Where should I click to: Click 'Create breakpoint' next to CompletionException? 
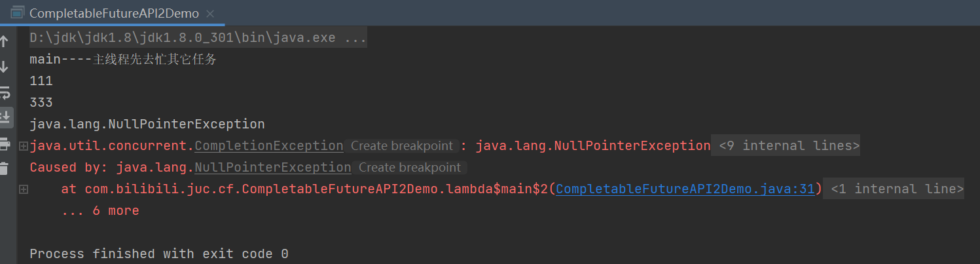tap(401, 146)
